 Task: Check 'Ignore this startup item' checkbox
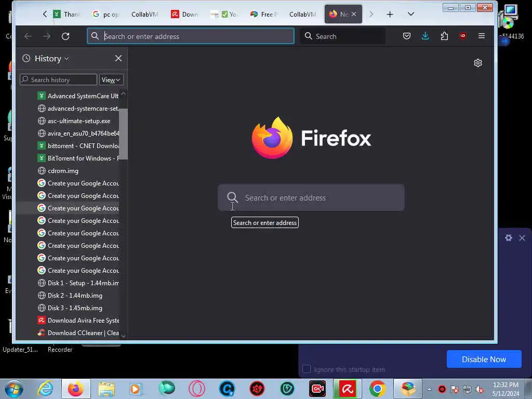point(307,369)
